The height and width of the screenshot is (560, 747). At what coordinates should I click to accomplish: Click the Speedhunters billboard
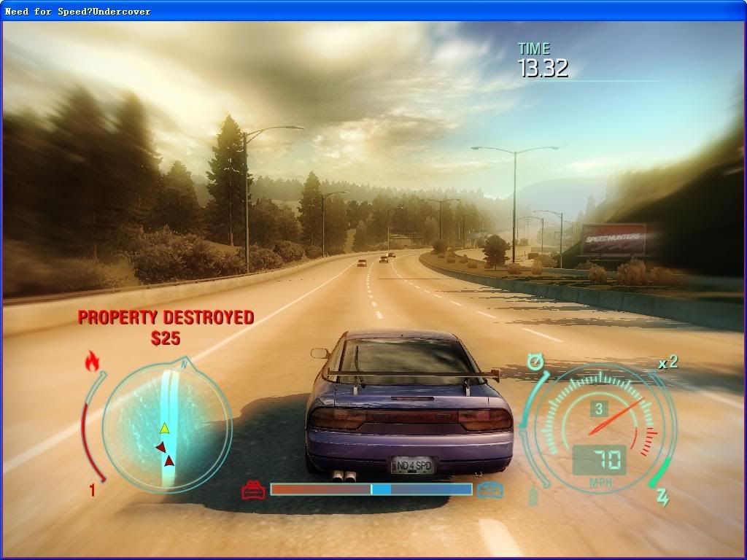point(613,240)
